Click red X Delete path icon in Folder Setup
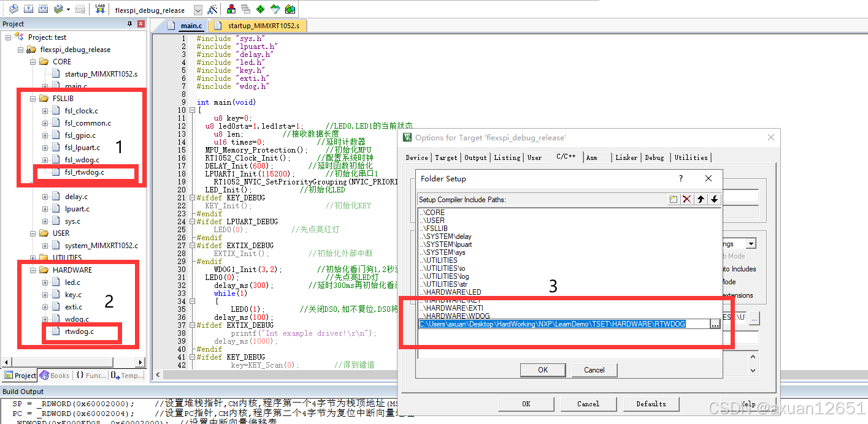The height and width of the screenshot is (424, 868). [x=687, y=199]
